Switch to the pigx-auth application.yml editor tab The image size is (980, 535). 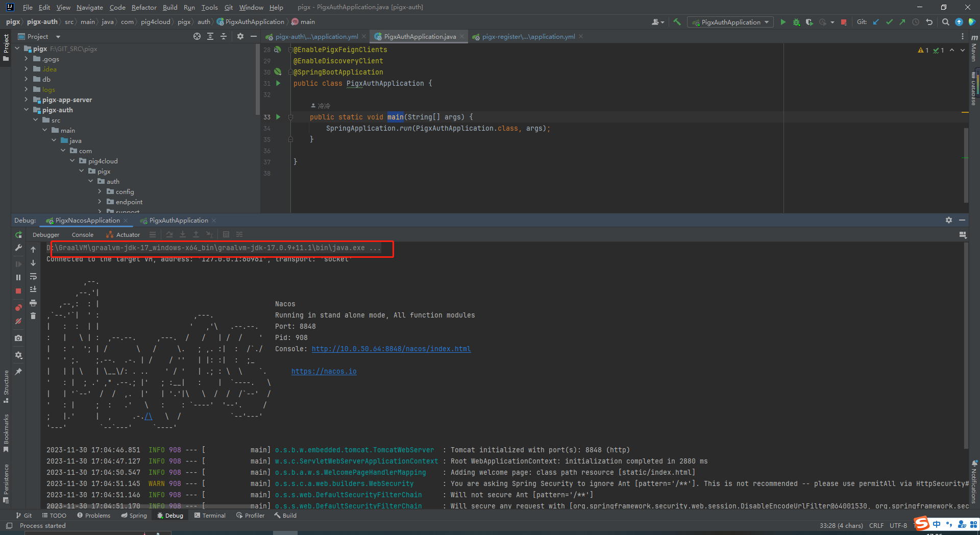tap(316, 36)
